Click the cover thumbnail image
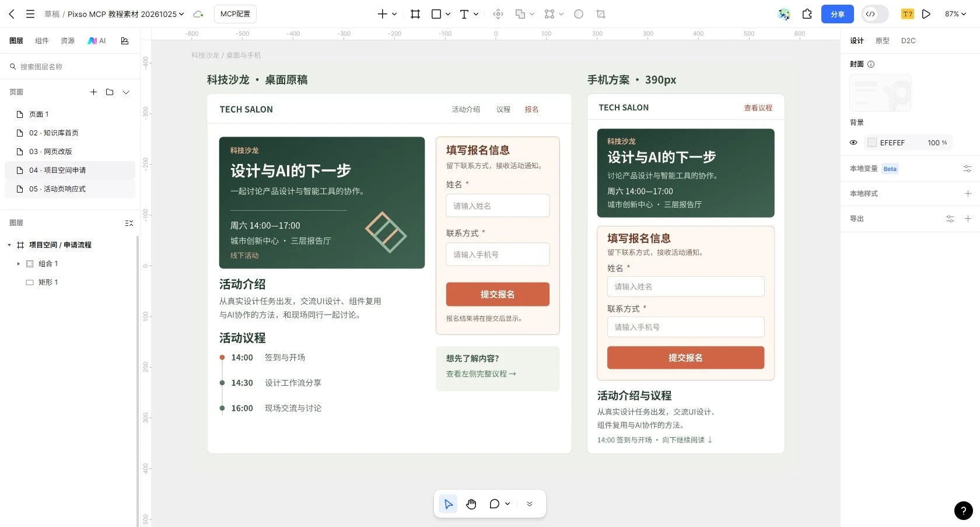This screenshot has width=980, height=527. coord(880,93)
